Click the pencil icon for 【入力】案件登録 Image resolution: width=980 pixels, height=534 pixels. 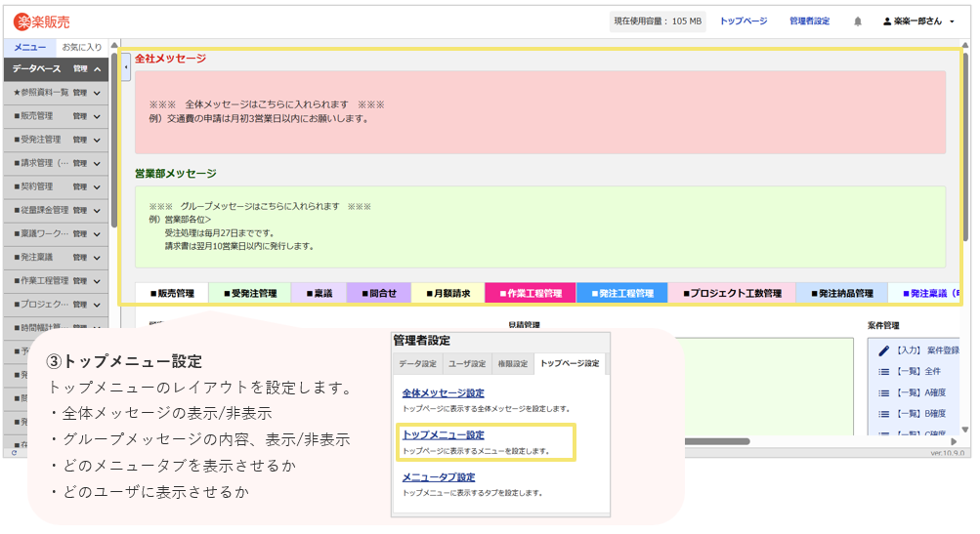coord(883,351)
